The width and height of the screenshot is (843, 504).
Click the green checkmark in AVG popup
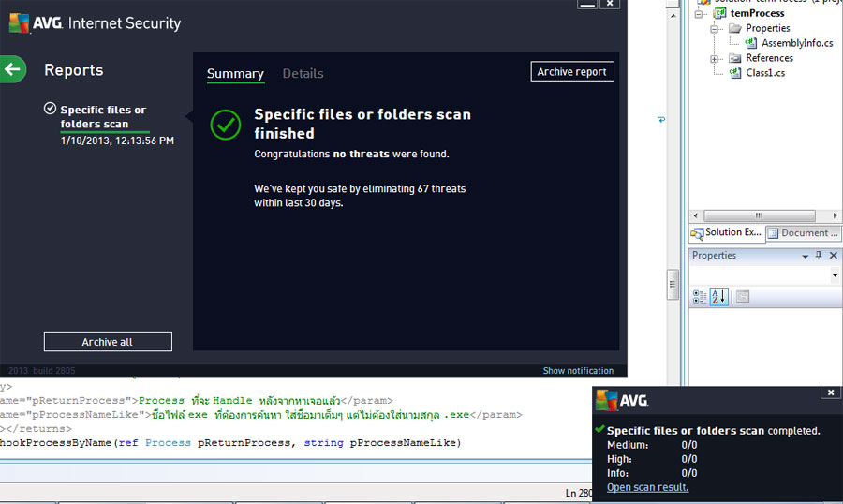(x=600, y=429)
